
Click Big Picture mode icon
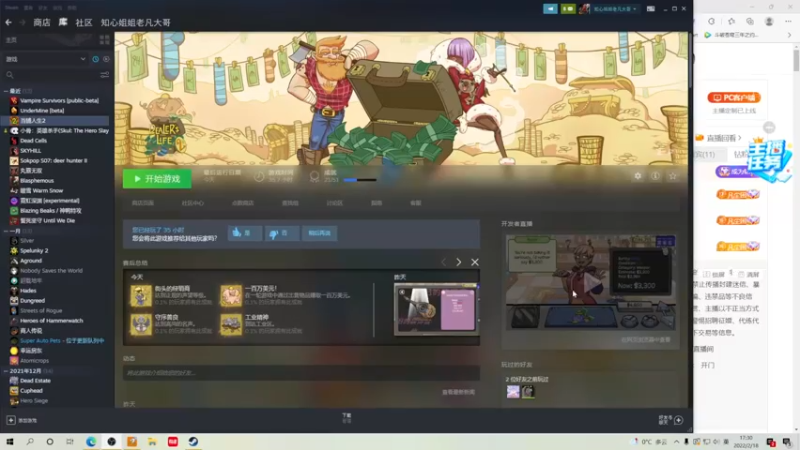651,9
